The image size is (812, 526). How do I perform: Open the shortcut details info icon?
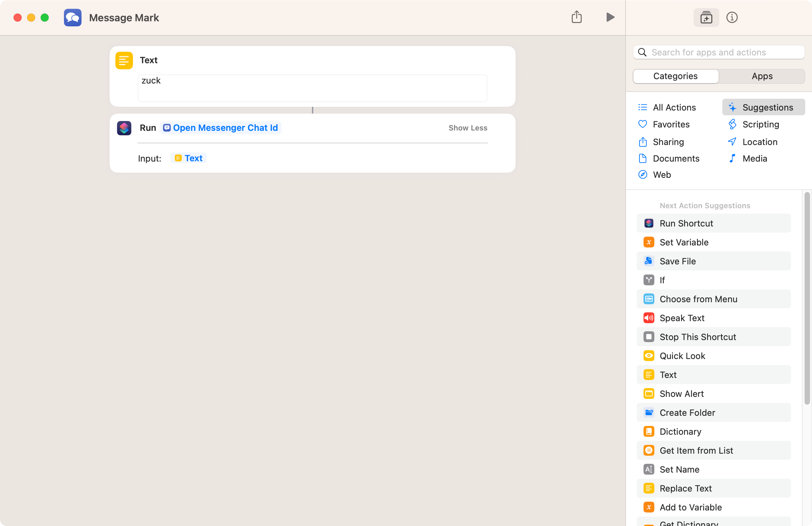[731, 17]
